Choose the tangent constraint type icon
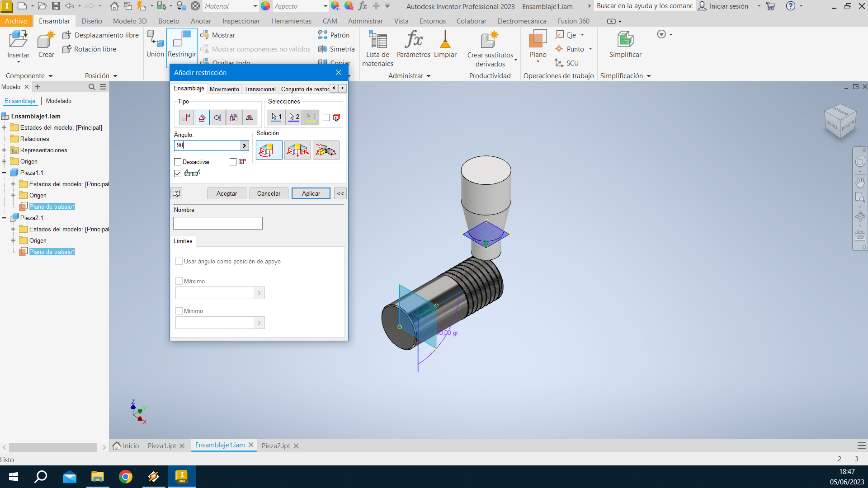 [x=217, y=117]
